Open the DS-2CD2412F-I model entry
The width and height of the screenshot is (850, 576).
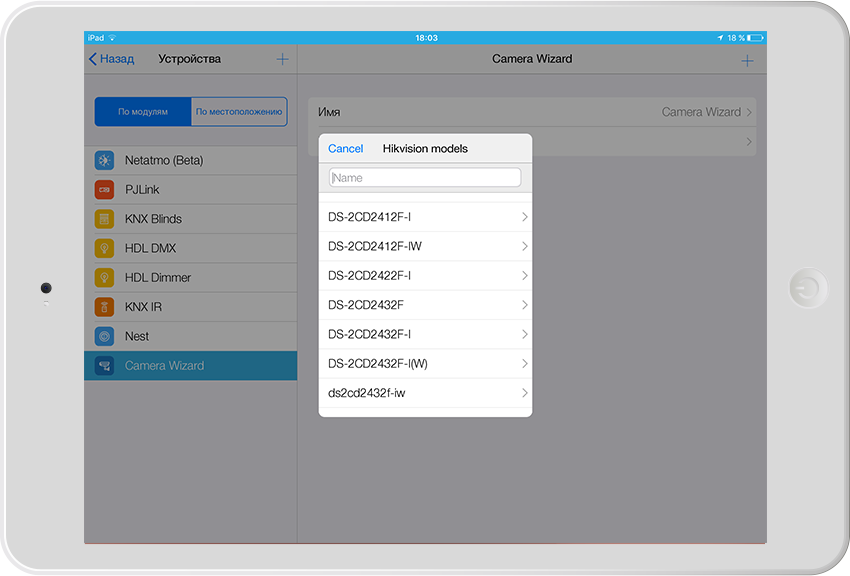tap(425, 217)
